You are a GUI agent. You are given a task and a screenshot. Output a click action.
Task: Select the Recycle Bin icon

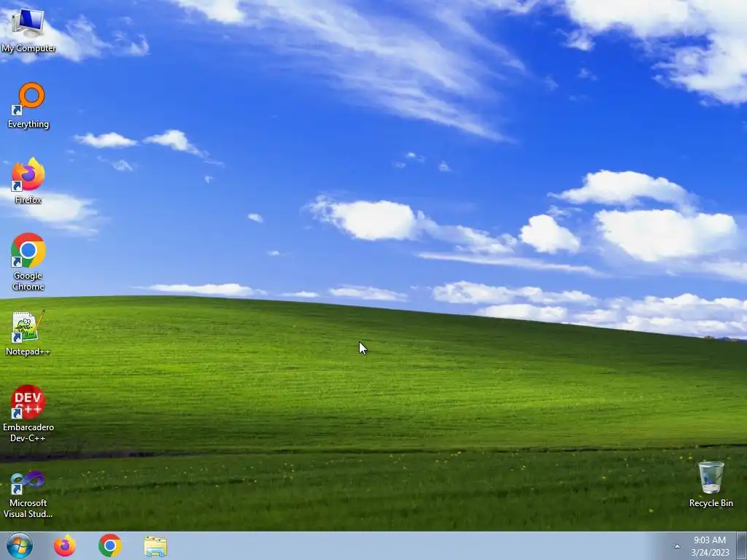pos(711,484)
